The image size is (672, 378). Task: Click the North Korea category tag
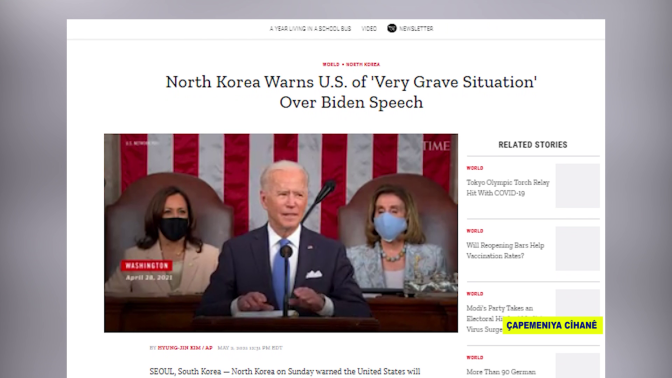(x=363, y=64)
